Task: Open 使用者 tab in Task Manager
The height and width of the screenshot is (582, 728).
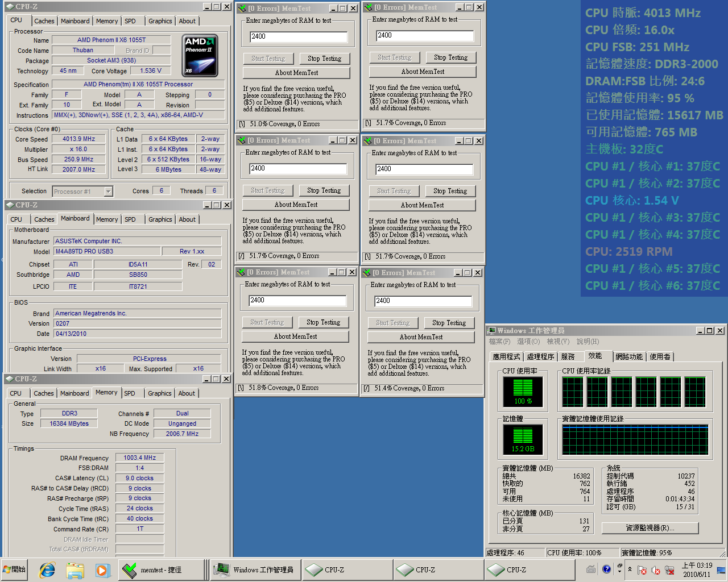Action: click(660, 357)
